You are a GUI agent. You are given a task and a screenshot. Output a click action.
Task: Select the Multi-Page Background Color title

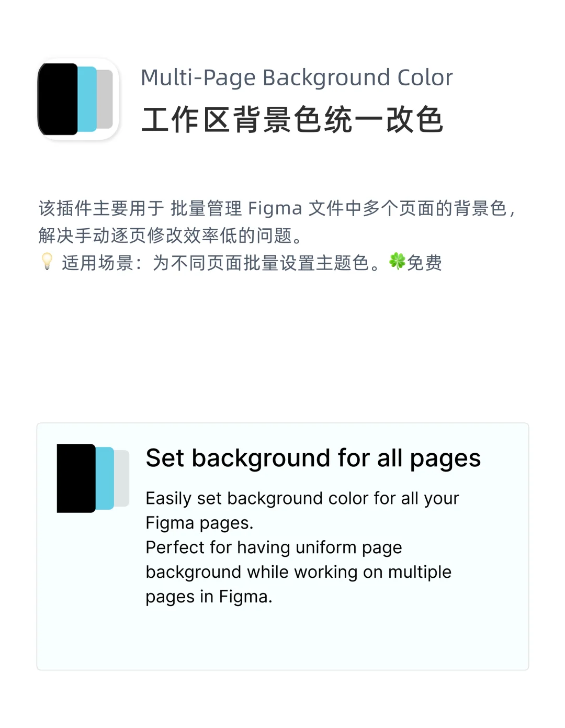[297, 77]
